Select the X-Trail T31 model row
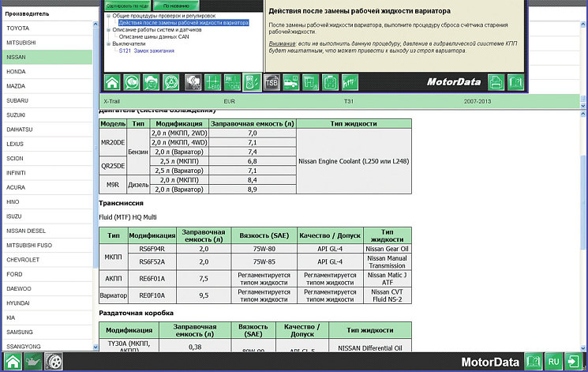This screenshot has height=372, width=588. [x=339, y=101]
